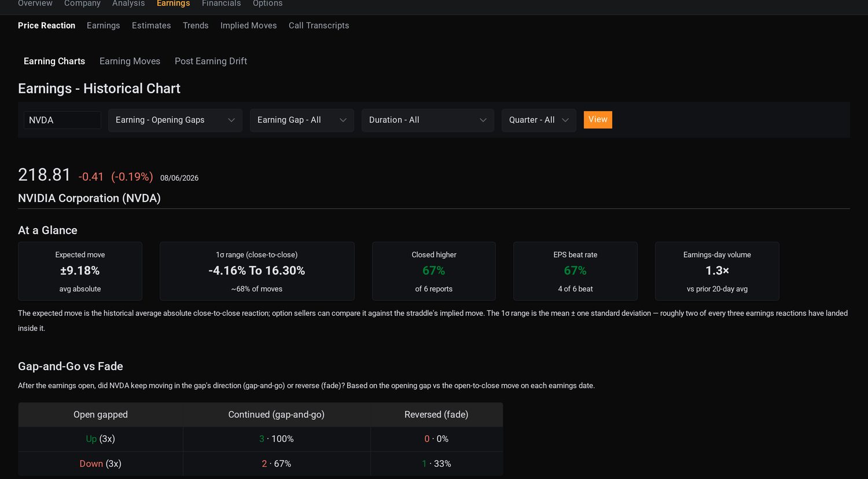Click the '4 of 6 beat' text
Viewport: 868px width, 479px height.
coord(575,289)
